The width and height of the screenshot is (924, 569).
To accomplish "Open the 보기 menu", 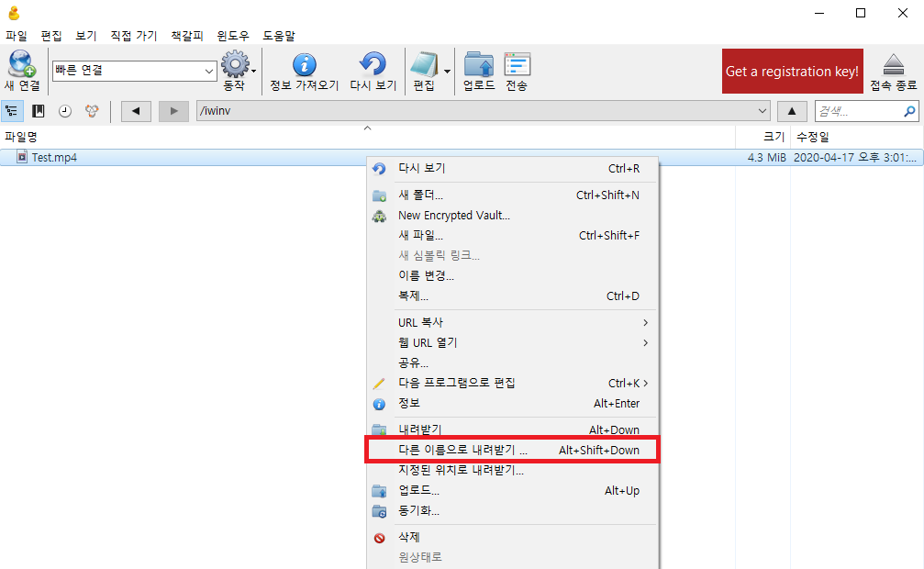I will tap(86, 36).
